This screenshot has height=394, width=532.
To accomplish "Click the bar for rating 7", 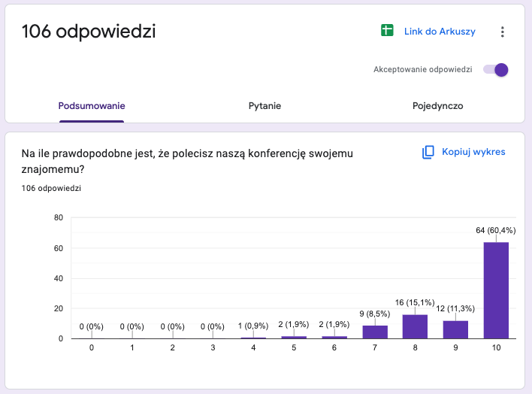I will pyautogui.click(x=374, y=332).
